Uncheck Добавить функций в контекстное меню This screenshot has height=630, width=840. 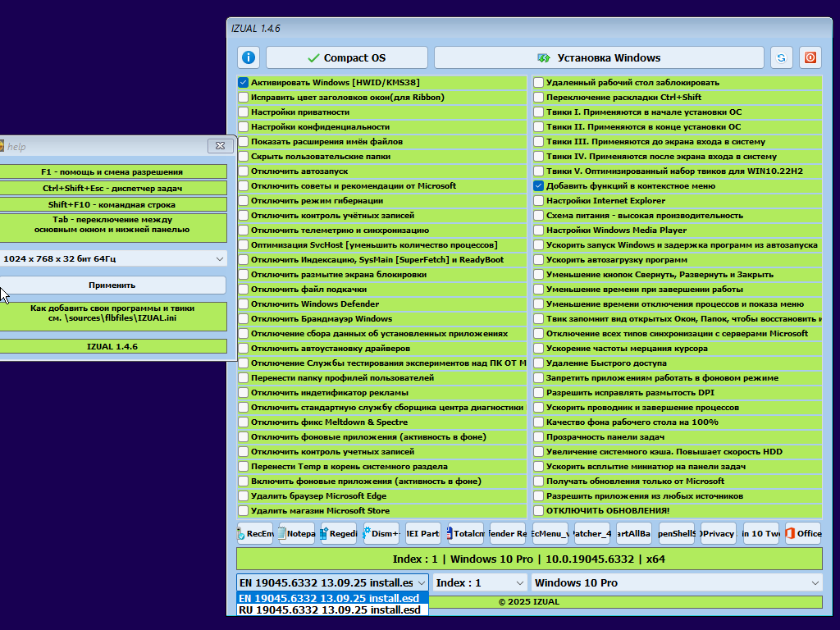[x=539, y=186]
